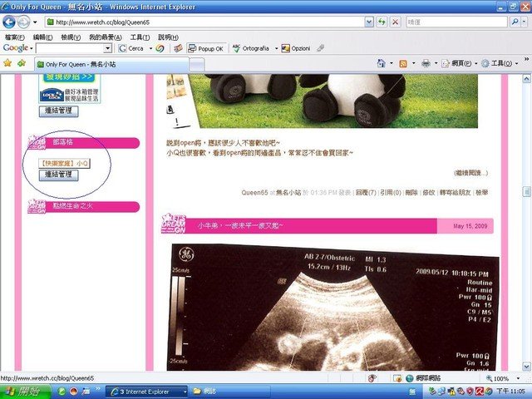
Task: Select the Only For Queen tab
Action: click(111, 64)
